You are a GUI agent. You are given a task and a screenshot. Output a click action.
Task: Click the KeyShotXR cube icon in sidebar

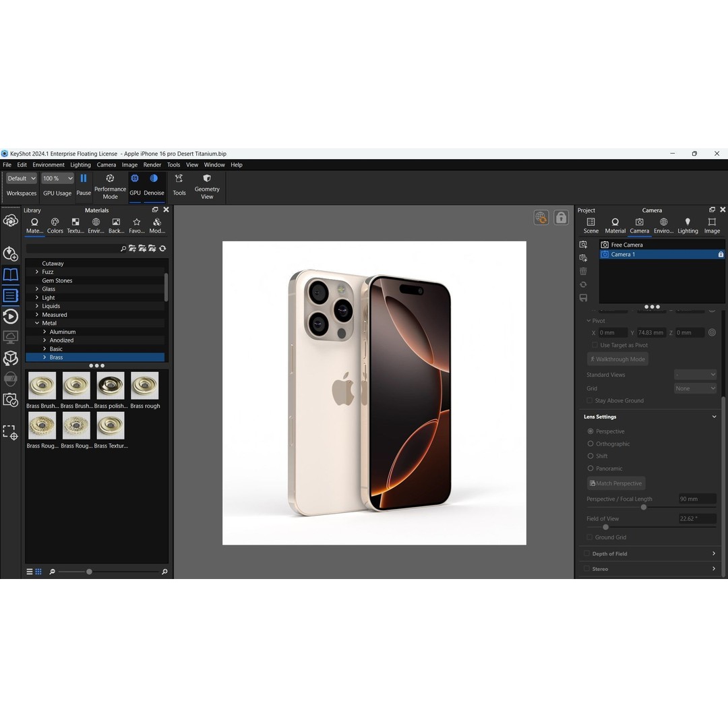[x=10, y=358]
